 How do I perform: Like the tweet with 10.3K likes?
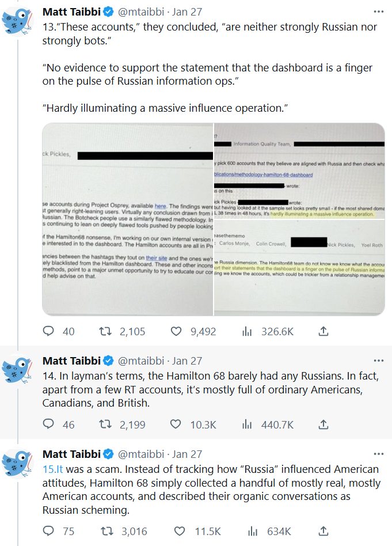(177, 424)
